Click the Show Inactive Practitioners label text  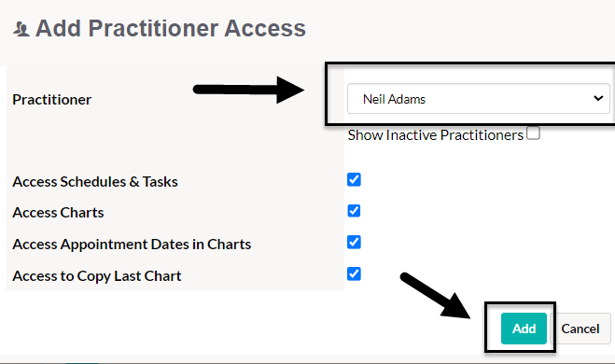(x=436, y=135)
